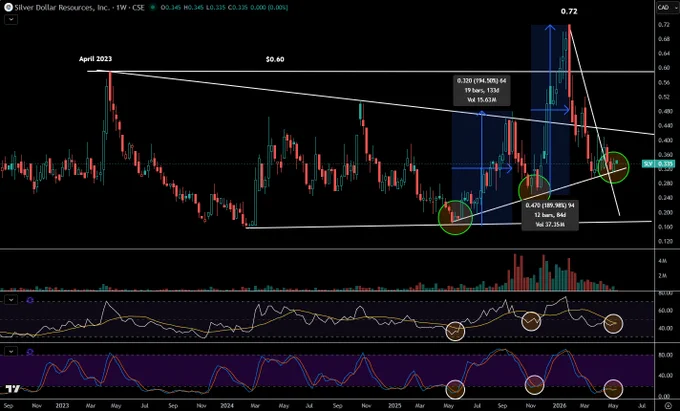The image size is (680, 411).
Task: Select the "$0.60" text annotation
Action: (x=275, y=59)
